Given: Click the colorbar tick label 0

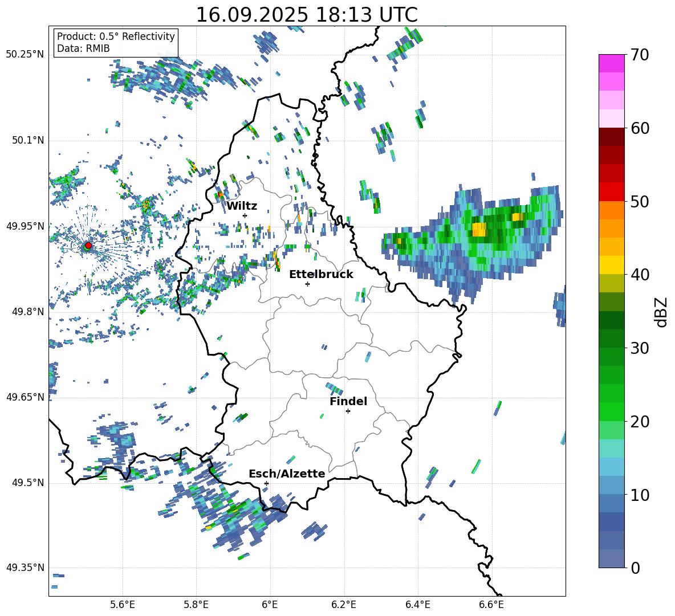Looking at the screenshot, I should (635, 568).
